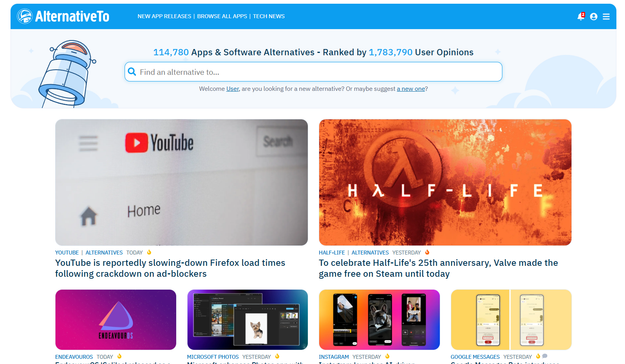Open the Microsoft Photos tag link
Screen dimensions: 625x364
[212, 357]
